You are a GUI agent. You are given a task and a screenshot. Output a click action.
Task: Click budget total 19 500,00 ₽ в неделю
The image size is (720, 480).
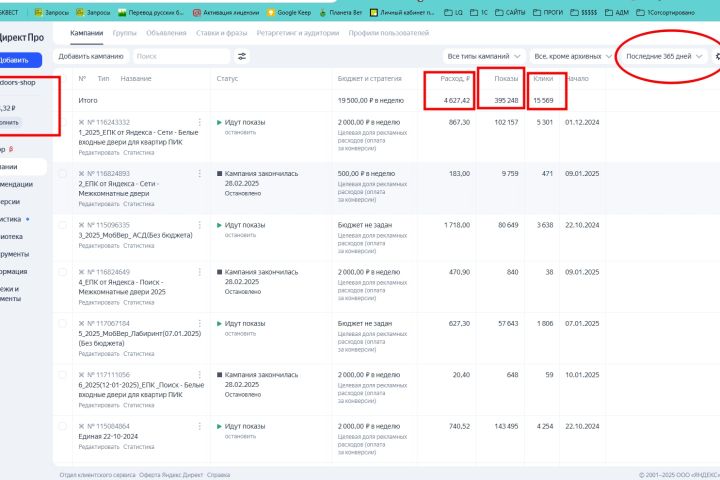tap(371, 101)
